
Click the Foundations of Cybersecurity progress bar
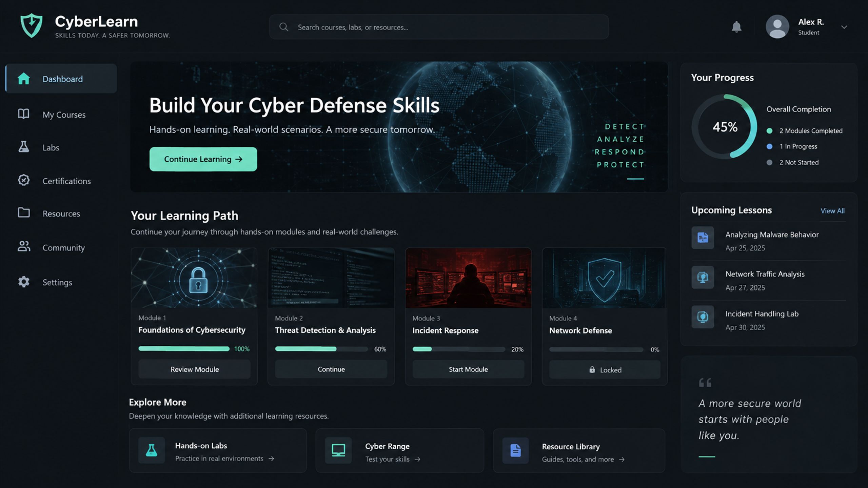click(184, 349)
